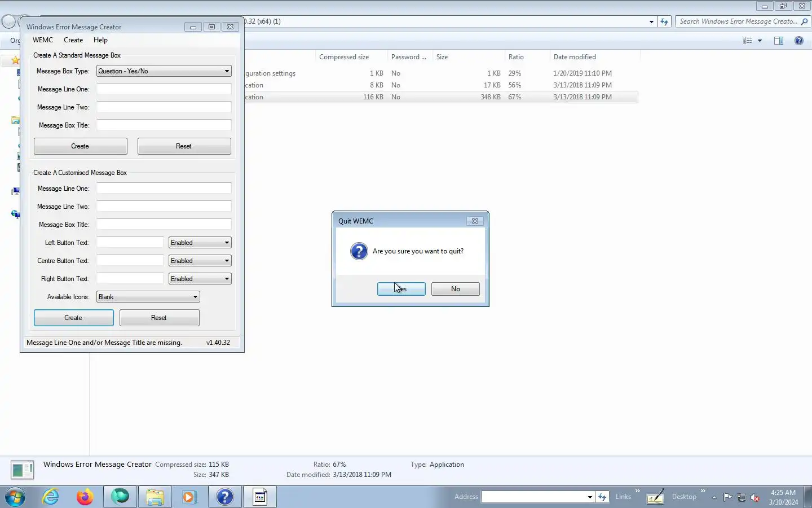
Task: Open the Windows Start menu
Action: pyautogui.click(x=15, y=497)
